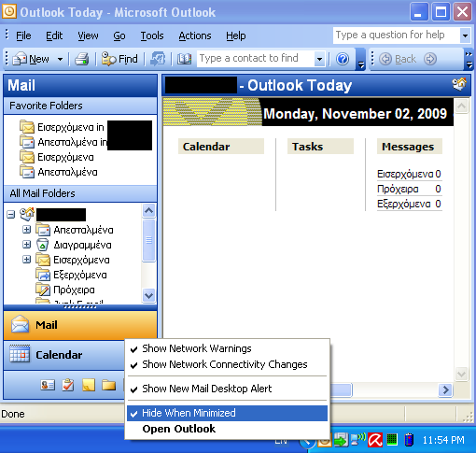
Task: Click the Avira umbrella tray icon
Action: (x=375, y=440)
